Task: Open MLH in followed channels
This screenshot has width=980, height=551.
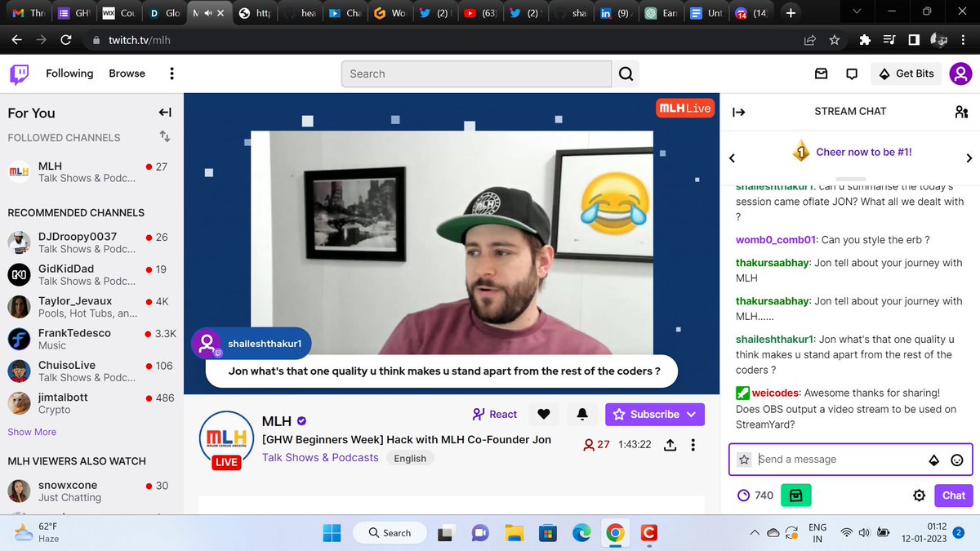Action: 91,171
